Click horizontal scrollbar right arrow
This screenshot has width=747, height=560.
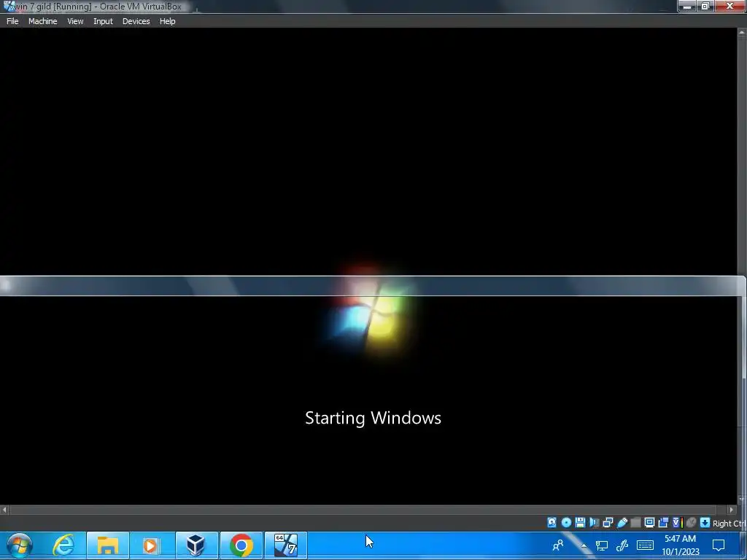[732, 510]
